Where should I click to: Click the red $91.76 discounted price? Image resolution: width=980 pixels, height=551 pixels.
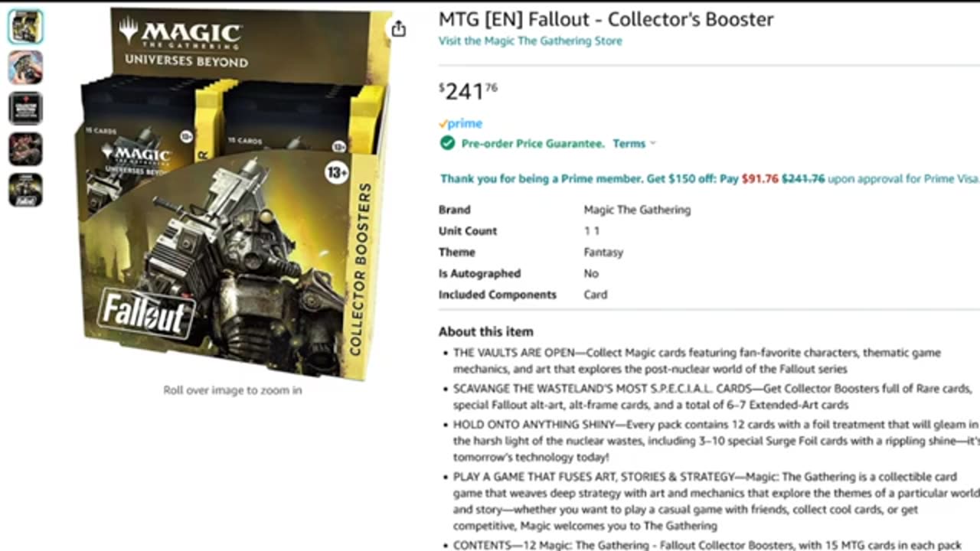(x=759, y=179)
